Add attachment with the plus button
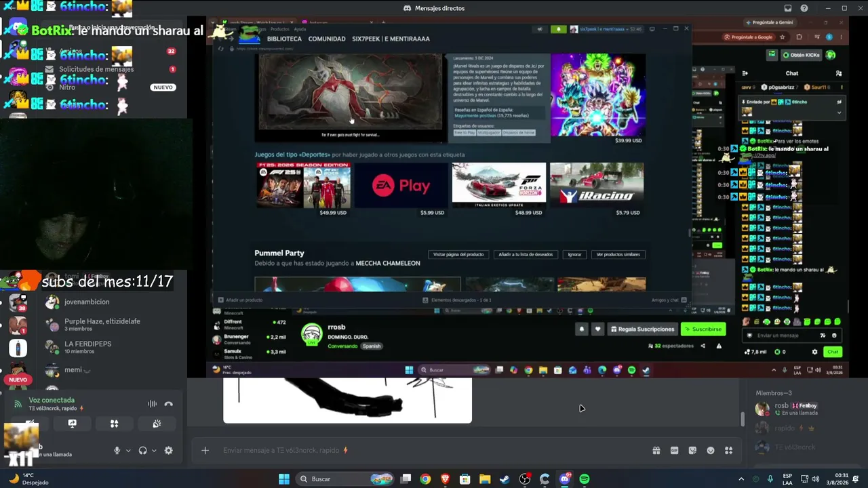 [x=205, y=450]
